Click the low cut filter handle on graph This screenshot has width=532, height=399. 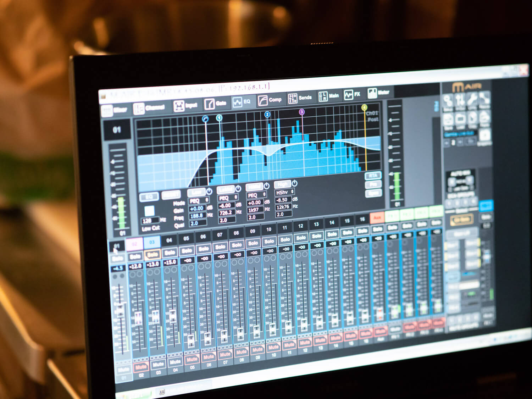click(205, 119)
